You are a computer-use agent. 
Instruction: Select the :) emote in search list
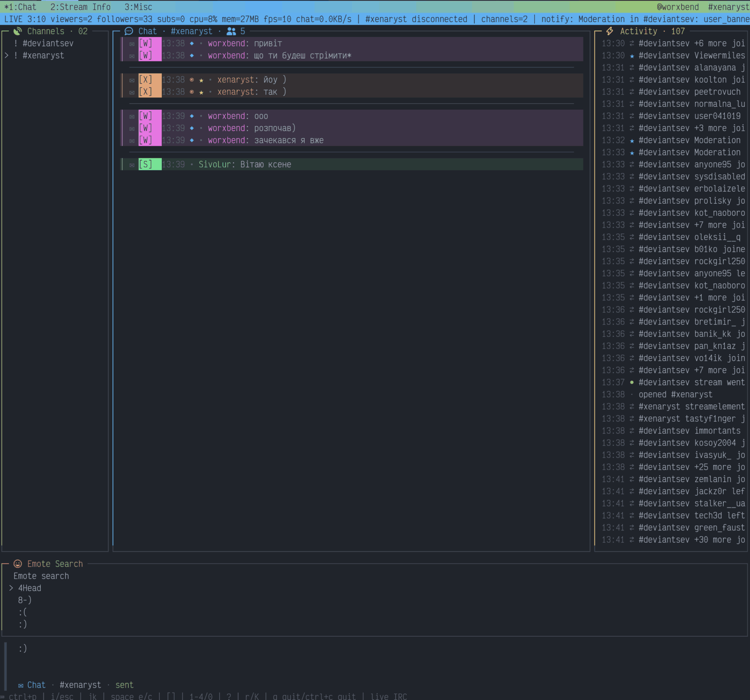pyautogui.click(x=22, y=624)
